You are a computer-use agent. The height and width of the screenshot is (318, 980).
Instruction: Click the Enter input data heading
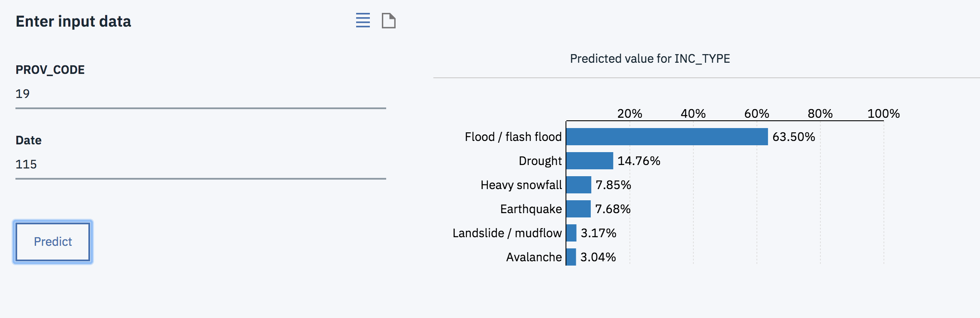pos(73,21)
